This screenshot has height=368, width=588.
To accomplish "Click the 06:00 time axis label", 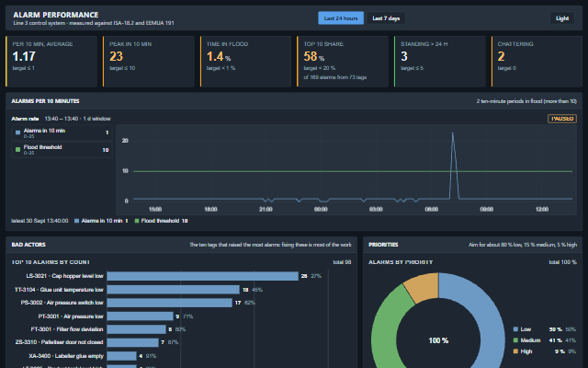I will [431, 209].
